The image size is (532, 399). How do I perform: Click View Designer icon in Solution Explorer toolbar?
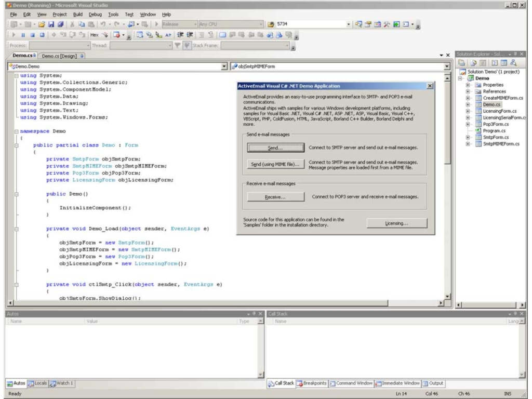tap(503, 63)
